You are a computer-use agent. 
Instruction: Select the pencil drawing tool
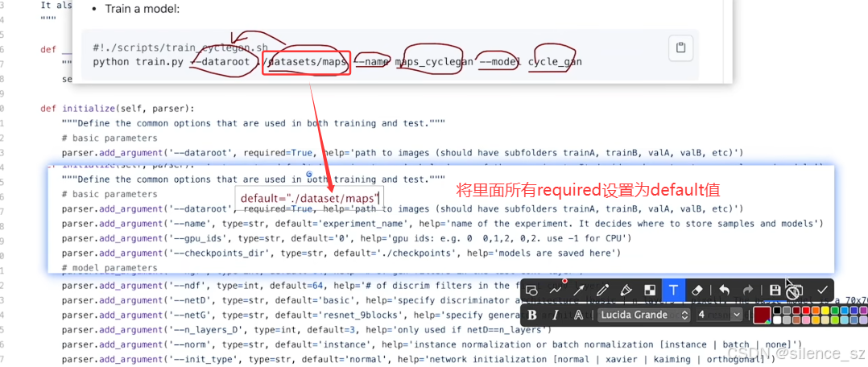pyautogui.click(x=603, y=291)
